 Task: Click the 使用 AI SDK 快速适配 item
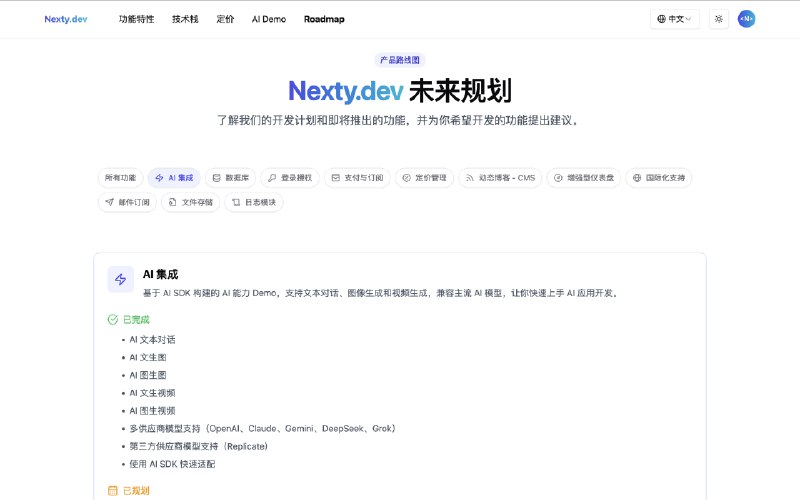[x=172, y=464]
